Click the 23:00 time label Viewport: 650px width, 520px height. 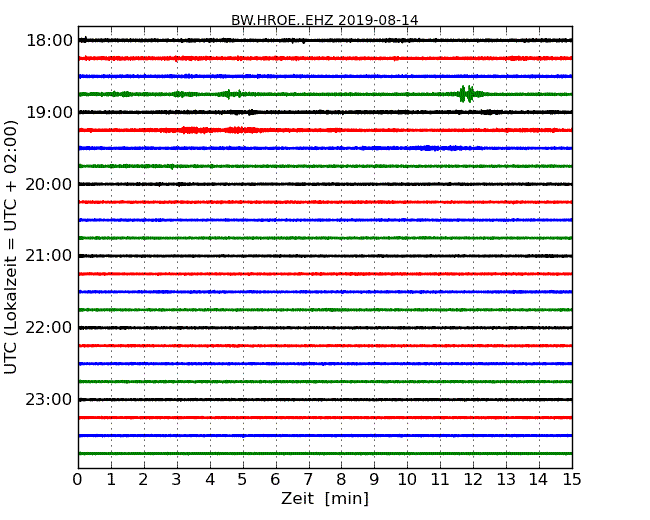pos(49,400)
